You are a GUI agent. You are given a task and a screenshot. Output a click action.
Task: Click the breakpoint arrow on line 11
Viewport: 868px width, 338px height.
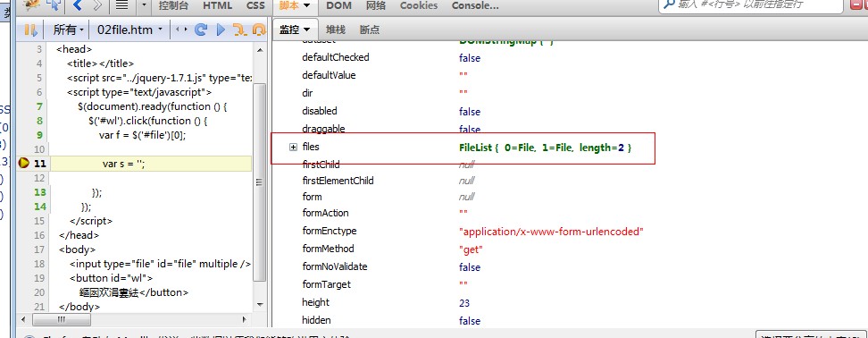point(24,163)
